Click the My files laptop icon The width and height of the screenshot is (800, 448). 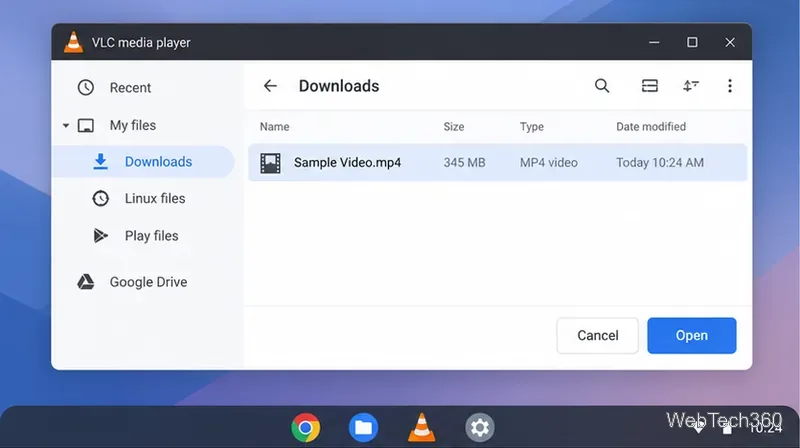pos(86,126)
